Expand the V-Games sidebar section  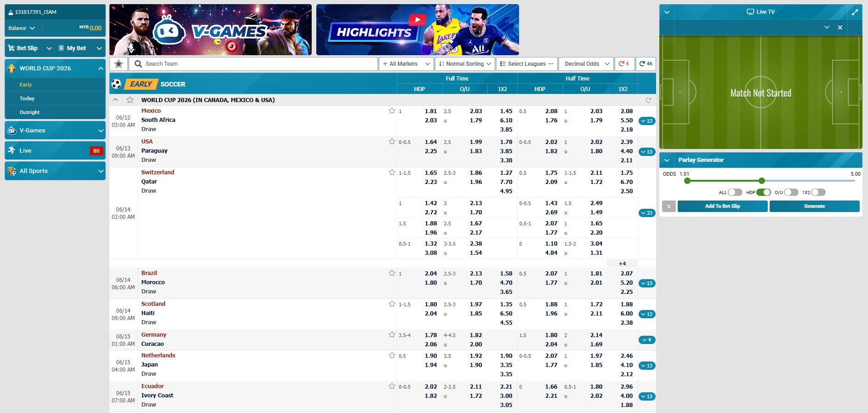click(x=101, y=131)
